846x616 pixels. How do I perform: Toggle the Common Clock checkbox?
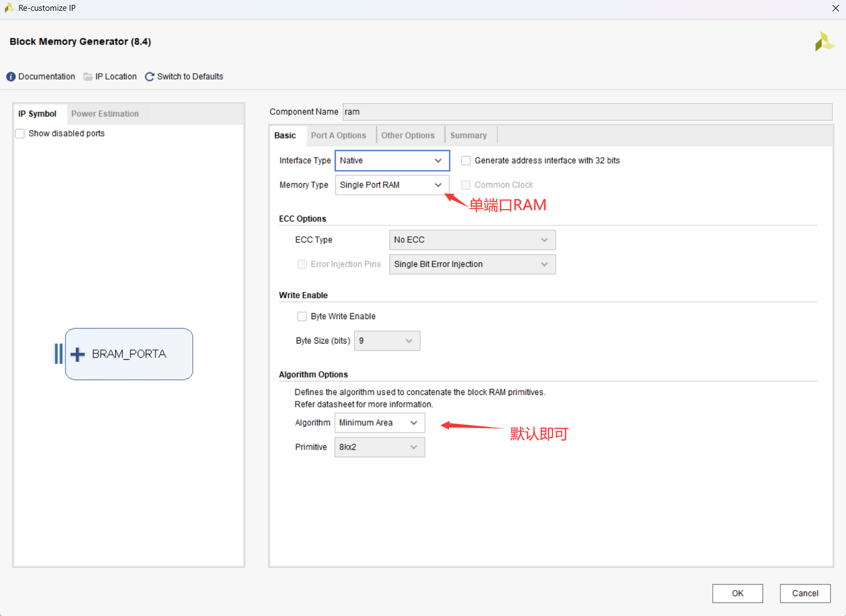tap(466, 185)
